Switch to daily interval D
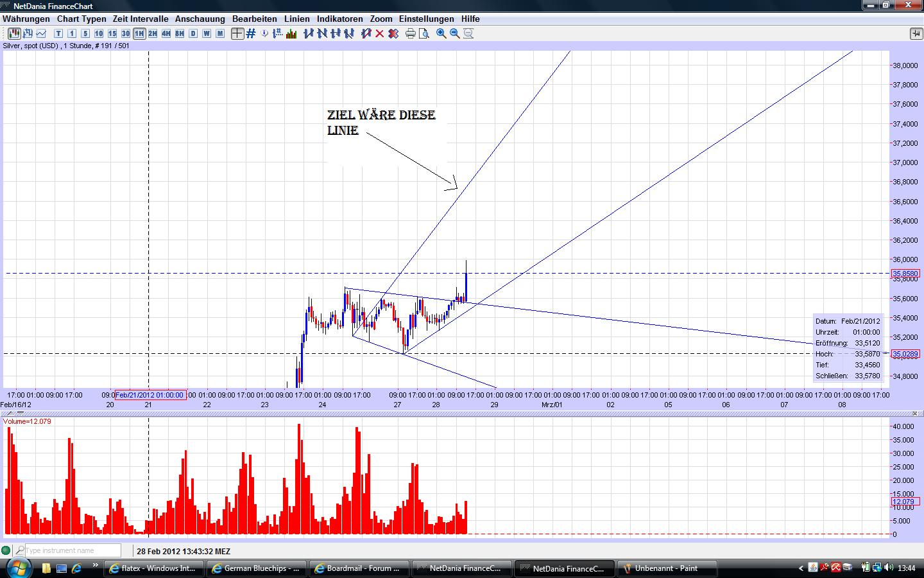 (x=193, y=33)
